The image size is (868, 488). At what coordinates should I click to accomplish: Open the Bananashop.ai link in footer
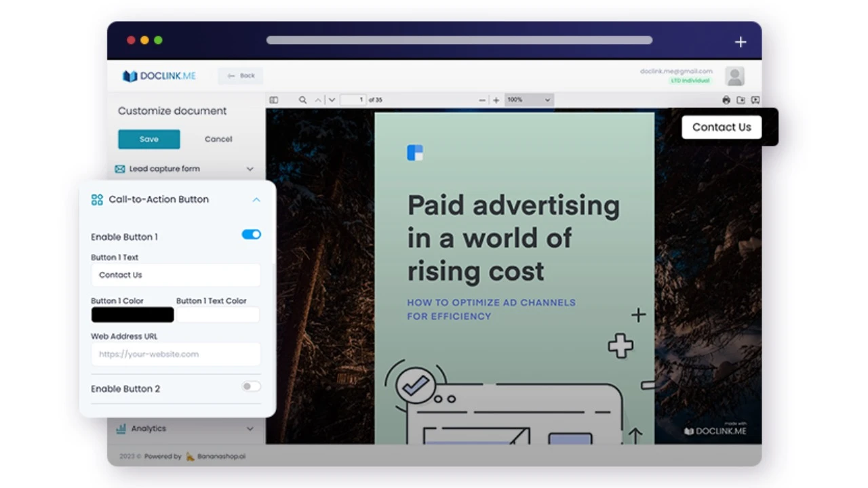[221, 456]
